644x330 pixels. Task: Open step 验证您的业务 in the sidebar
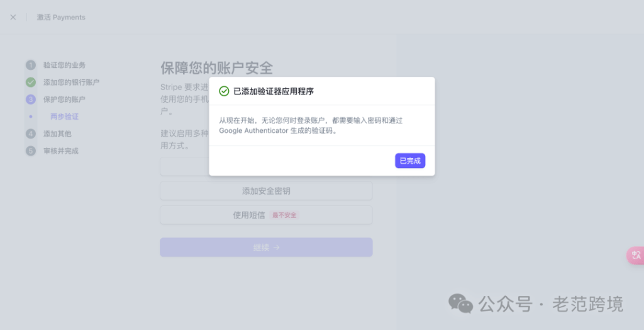coord(65,65)
